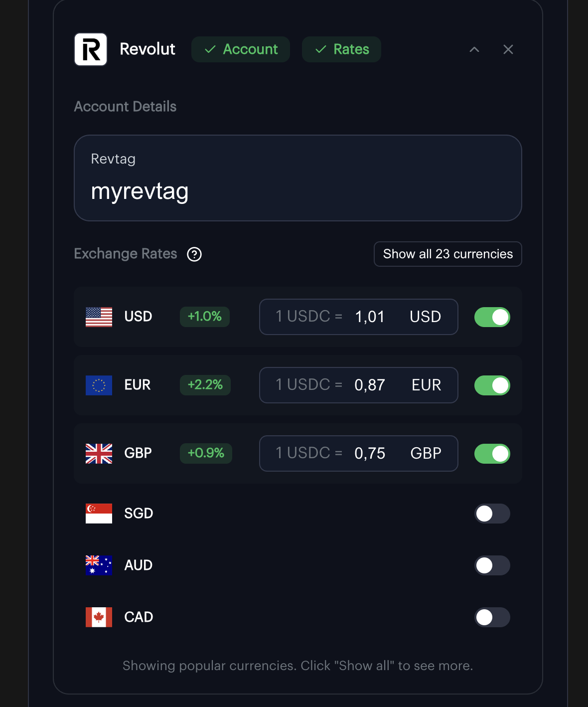This screenshot has height=707, width=588.
Task: Open the Account step tab
Action: (241, 49)
